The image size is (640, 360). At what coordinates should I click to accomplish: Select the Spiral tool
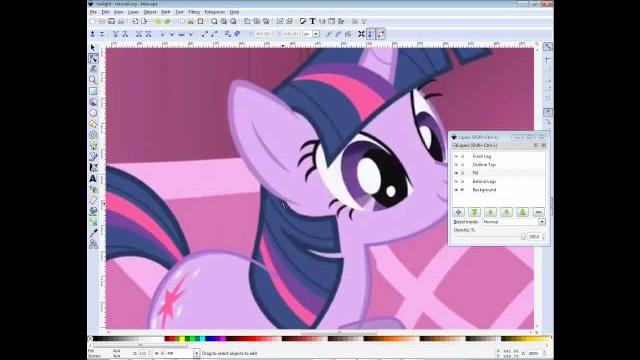click(93, 135)
